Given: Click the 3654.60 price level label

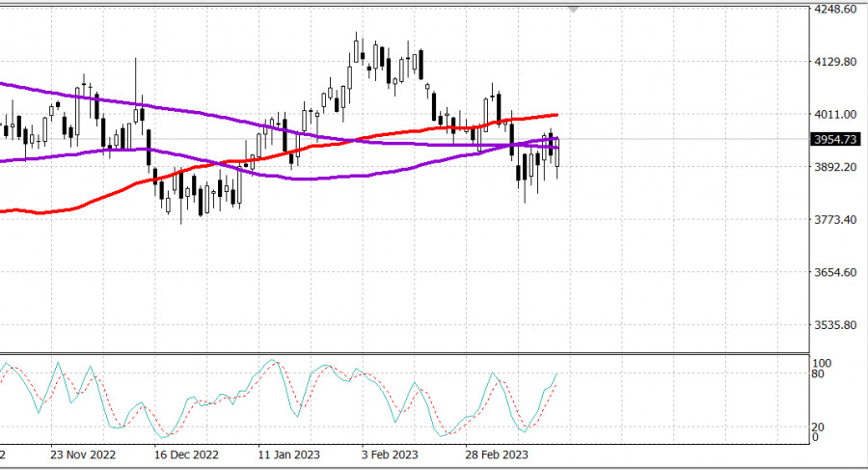Looking at the screenshot, I should click(835, 272).
